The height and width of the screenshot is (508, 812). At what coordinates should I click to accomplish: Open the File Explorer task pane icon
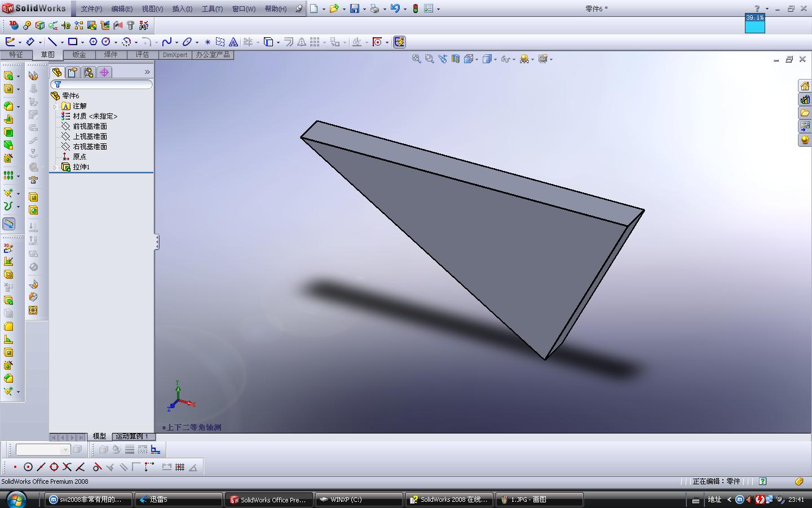click(x=805, y=113)
